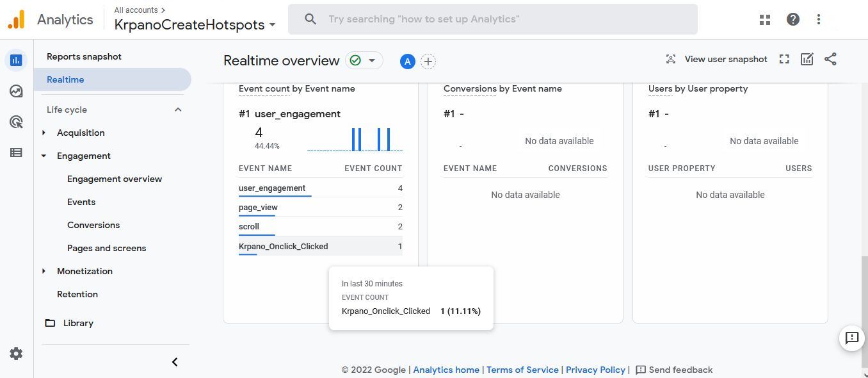Open the Advertising icon in left rail
Screen dimensions: 868x378
16,122
